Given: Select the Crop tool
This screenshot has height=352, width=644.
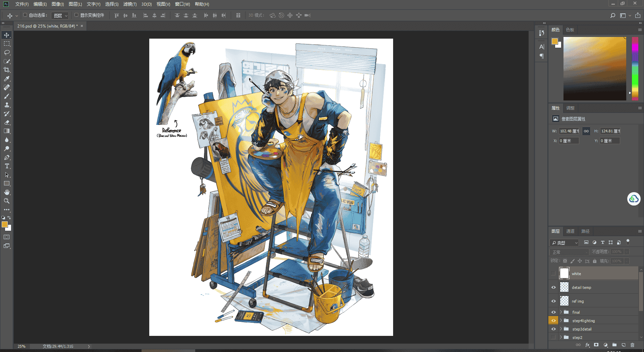Looking at the screenshot, I should coord(7,70).
